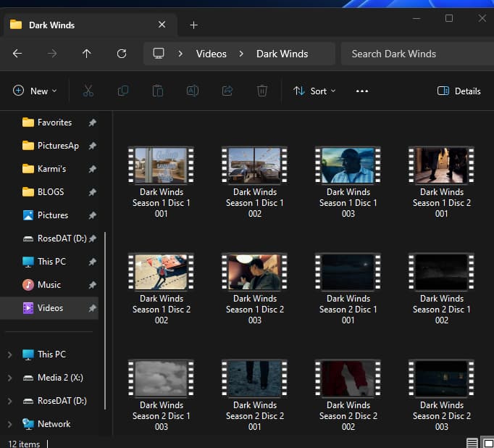Open the New dropdown menu

tap(35, 91)
